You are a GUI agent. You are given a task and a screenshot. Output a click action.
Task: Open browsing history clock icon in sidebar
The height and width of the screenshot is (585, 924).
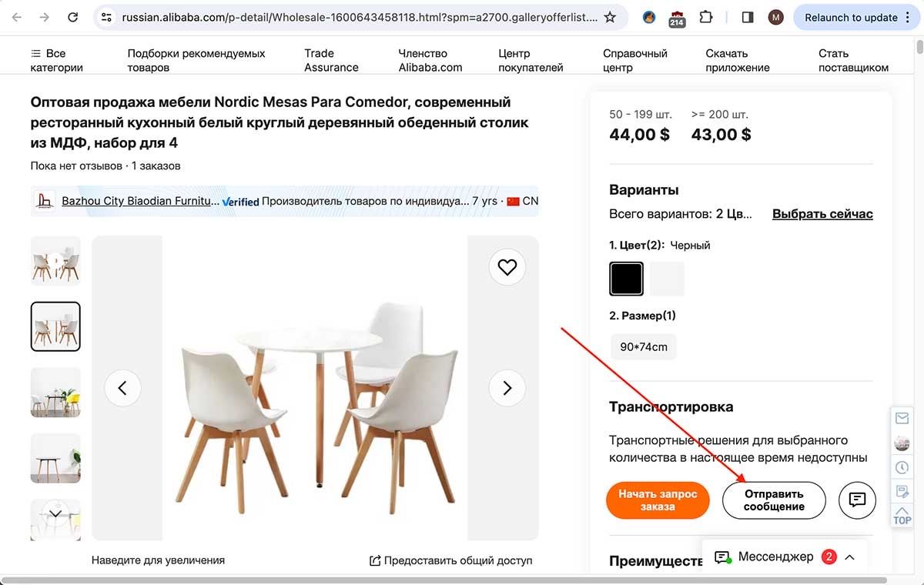(902, 467)
